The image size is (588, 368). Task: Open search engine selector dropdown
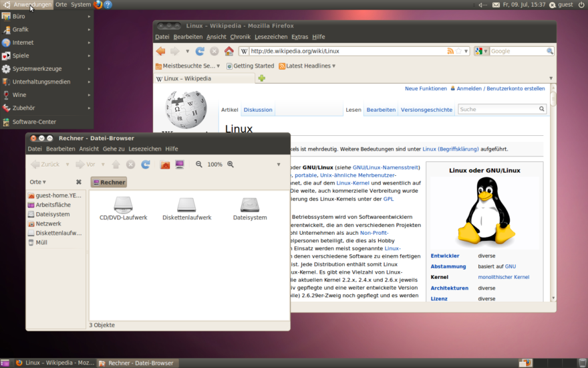[x=482, y=51]
